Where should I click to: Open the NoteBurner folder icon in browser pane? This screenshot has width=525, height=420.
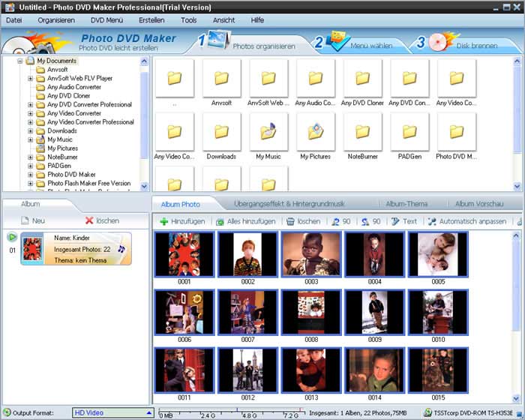click(x=362, y=132)
